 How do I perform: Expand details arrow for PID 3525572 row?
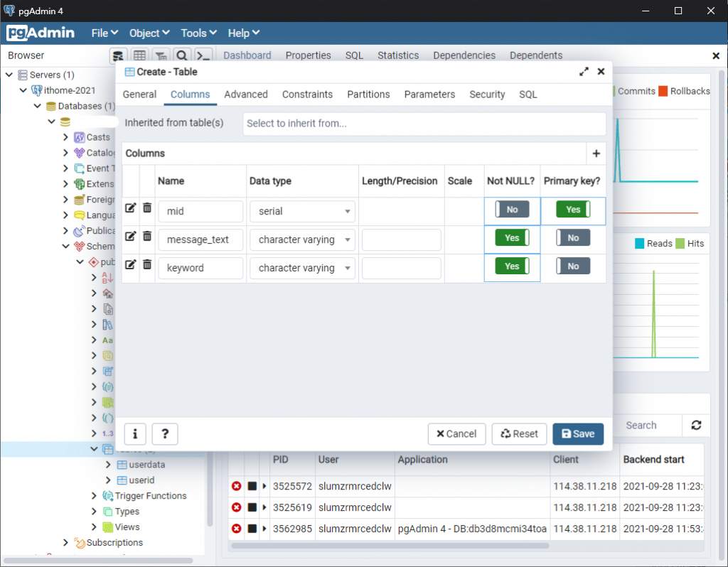264,486
